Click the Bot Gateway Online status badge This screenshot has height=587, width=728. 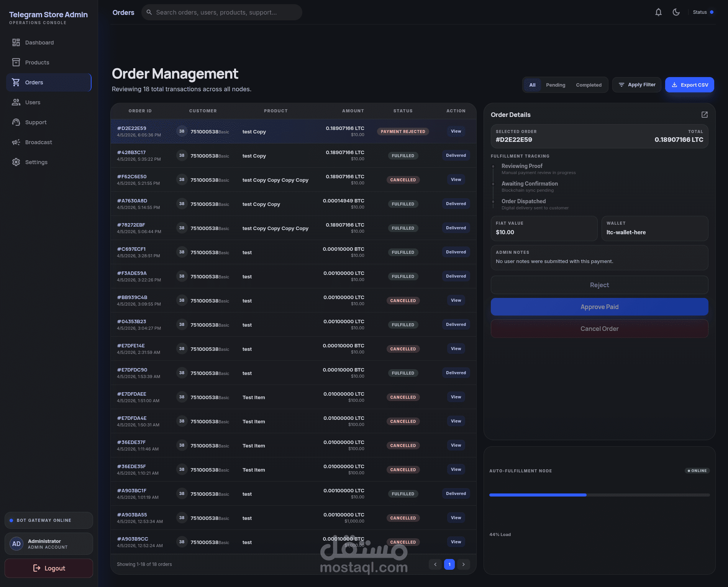[49, 520]
